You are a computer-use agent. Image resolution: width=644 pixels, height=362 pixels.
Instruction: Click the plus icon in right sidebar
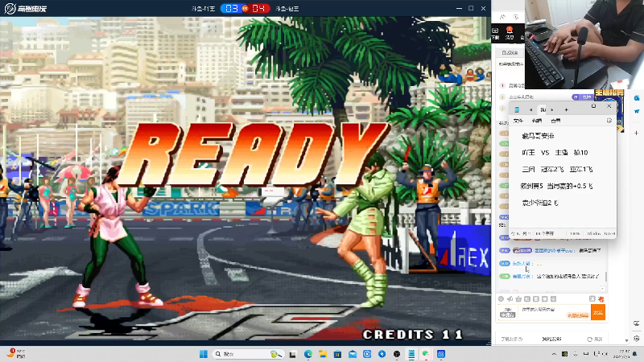click(636, 133)
